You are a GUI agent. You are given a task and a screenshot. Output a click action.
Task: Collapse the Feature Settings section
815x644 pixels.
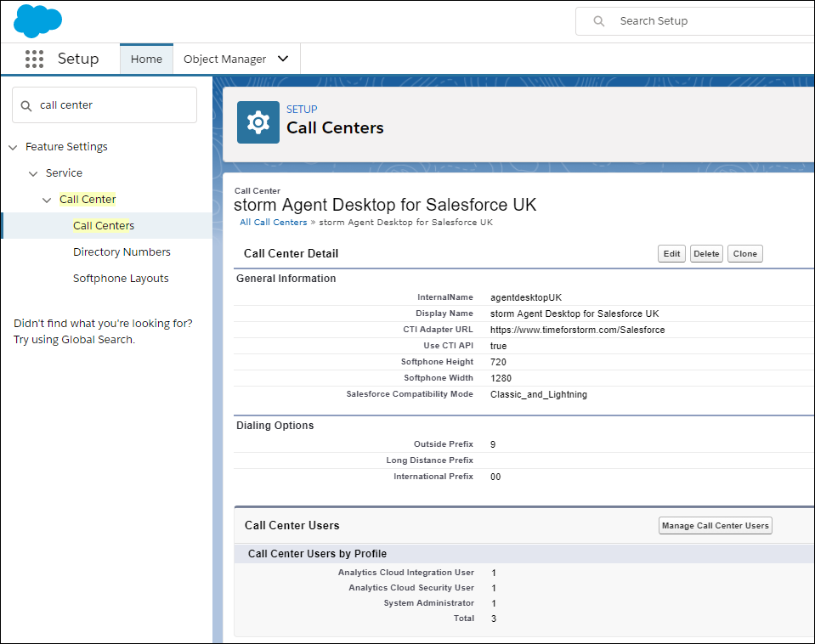pyautogui.click(x=13, y=147)
